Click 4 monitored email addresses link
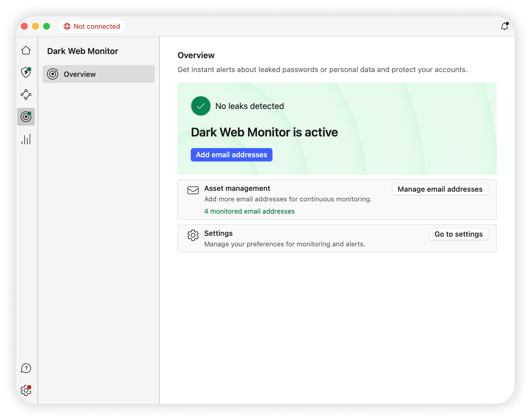The image size is (531, 420). tap(249, 211)
